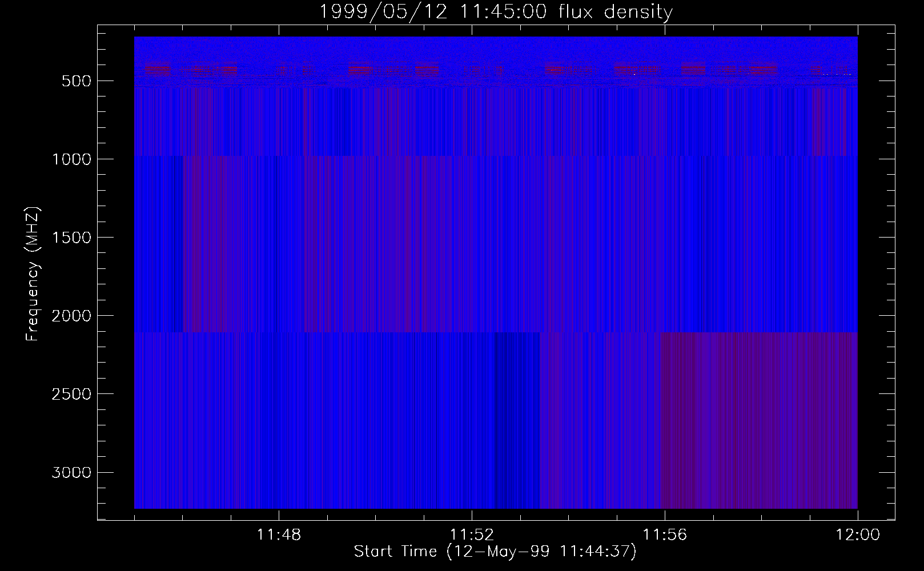Click the 3000 frequency tick label
924x571 pixels.
71,472
